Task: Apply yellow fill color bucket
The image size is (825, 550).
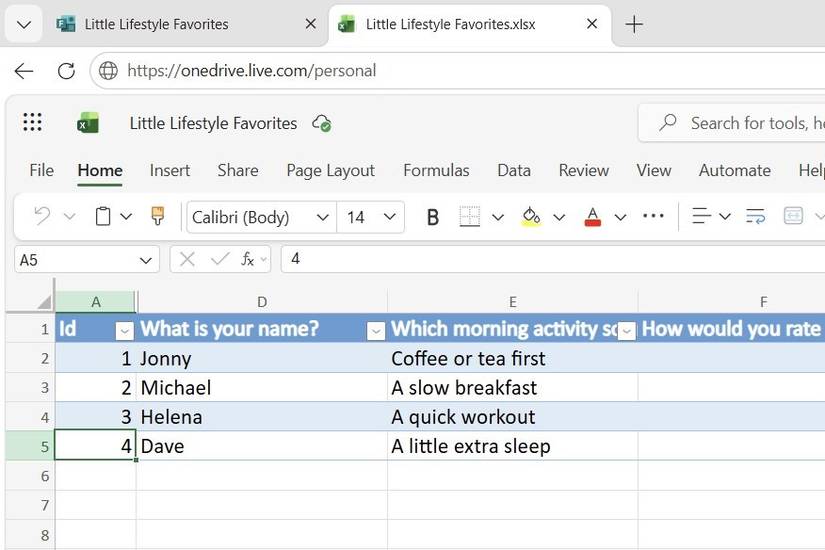Action: coord(531,217)
